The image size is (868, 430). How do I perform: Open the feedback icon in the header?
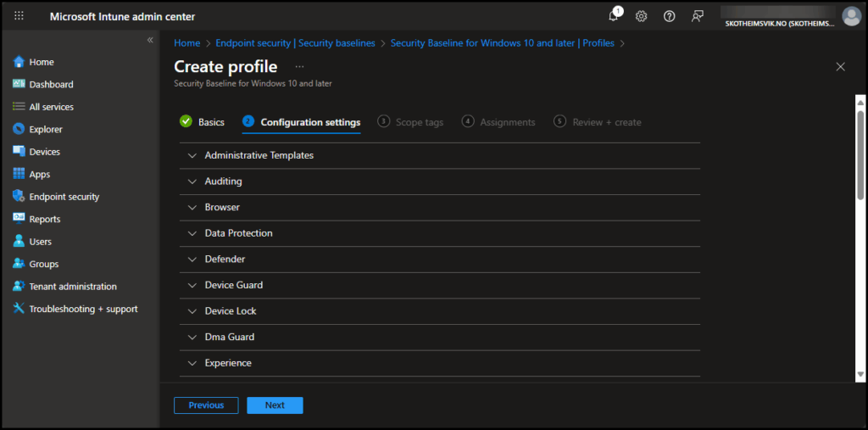click(x=698, y=16)
